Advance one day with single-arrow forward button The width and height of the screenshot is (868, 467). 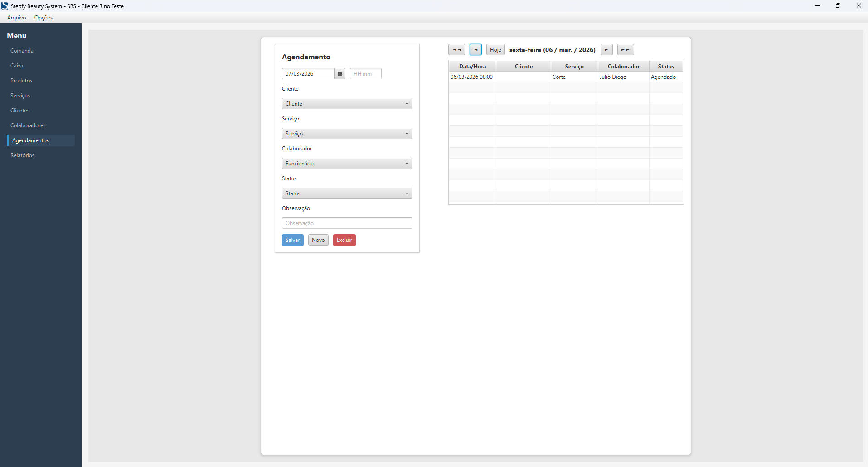(606, 50)
